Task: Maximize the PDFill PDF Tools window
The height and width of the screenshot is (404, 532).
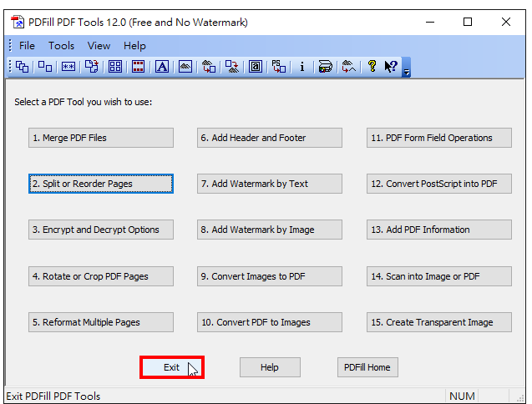Action: pyautogui.click(x=468, y=23)
